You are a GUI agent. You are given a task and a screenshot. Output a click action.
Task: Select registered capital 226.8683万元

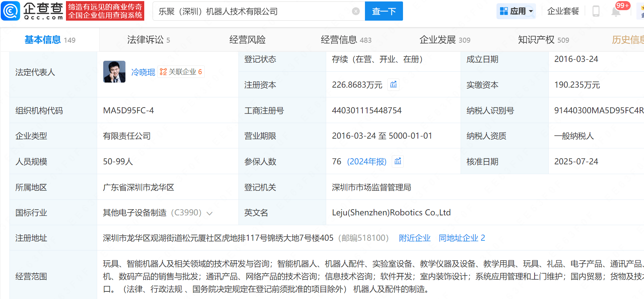point(357,85)
